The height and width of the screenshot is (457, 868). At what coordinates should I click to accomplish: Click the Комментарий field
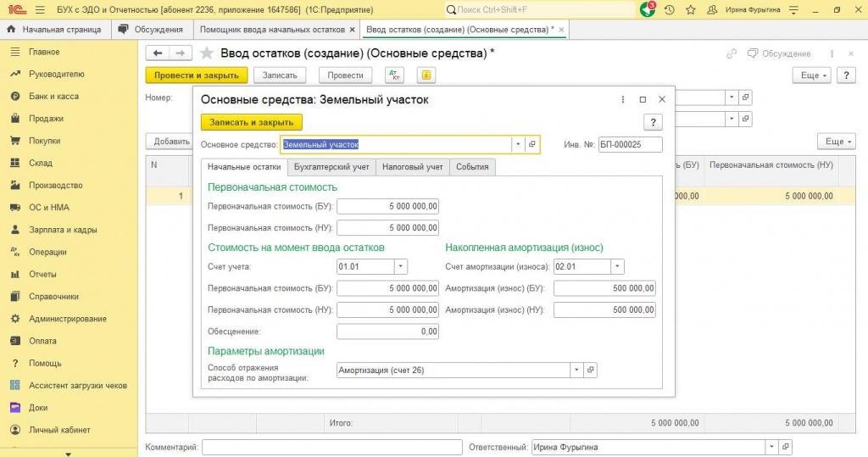click(x=332, y=447)
